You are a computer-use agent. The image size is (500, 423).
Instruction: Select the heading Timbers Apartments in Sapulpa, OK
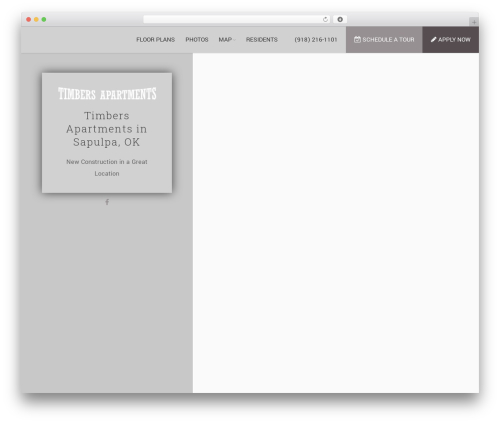coord(107,129)
